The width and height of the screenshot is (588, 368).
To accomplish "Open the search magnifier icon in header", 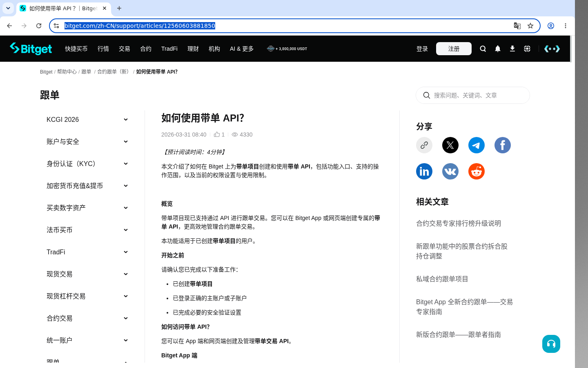I will (483, 49).
